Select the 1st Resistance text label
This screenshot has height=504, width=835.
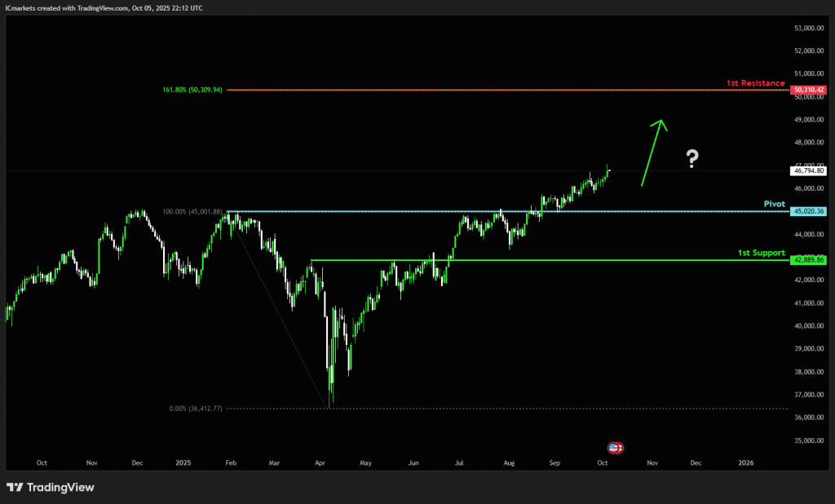pos(755,83)
